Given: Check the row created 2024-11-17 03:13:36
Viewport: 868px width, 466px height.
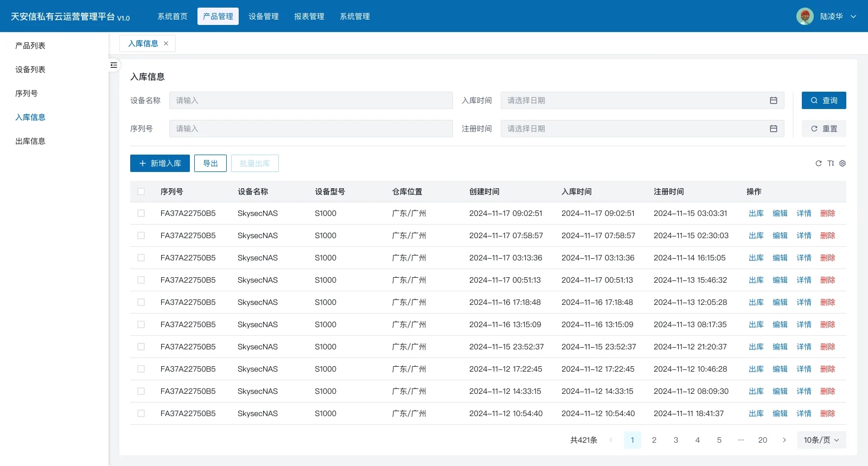Looking at the screenshot, I should pyautogui.click(x=141, y=258).
